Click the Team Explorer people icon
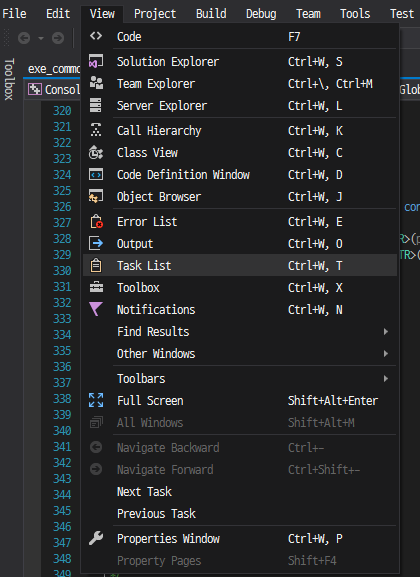Screen dimensions: 420x577 (96, 83)
